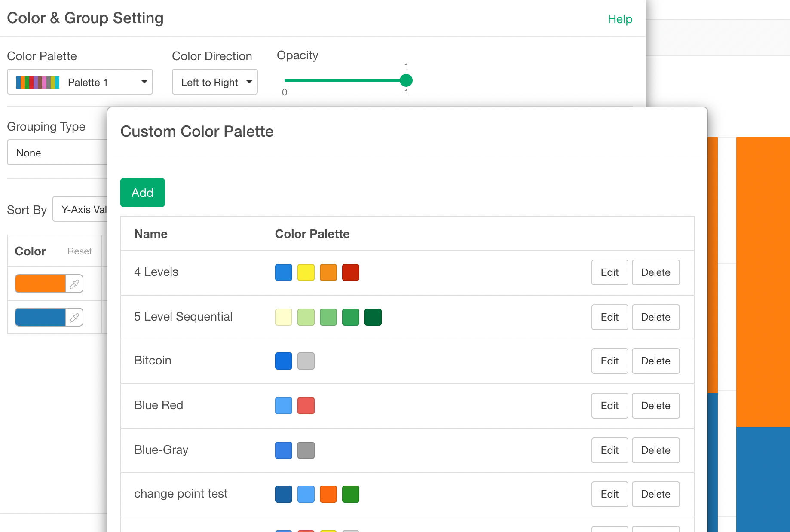Edit the 4 Levels palette

[609, 272]
